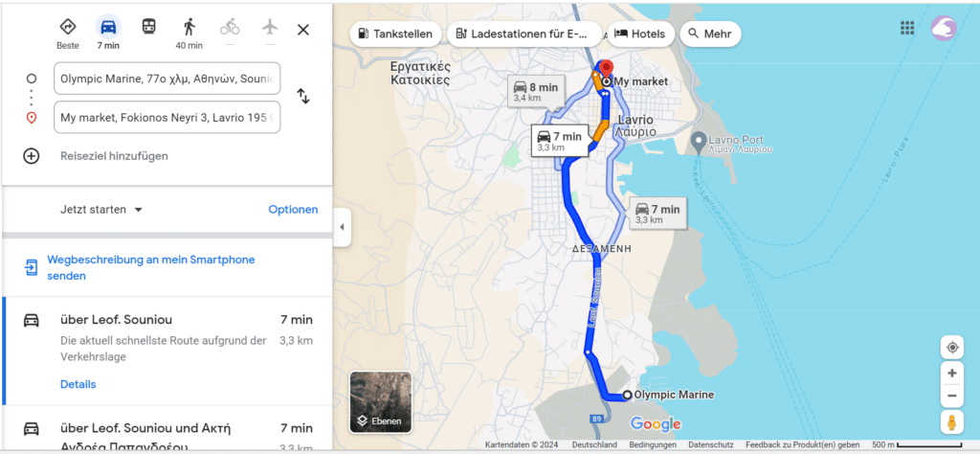The height and width of the screenshot is (454, 980).
Task: Open Details of Leof. Souniou route
Action: pyautogui.click(x=78, y=384)
